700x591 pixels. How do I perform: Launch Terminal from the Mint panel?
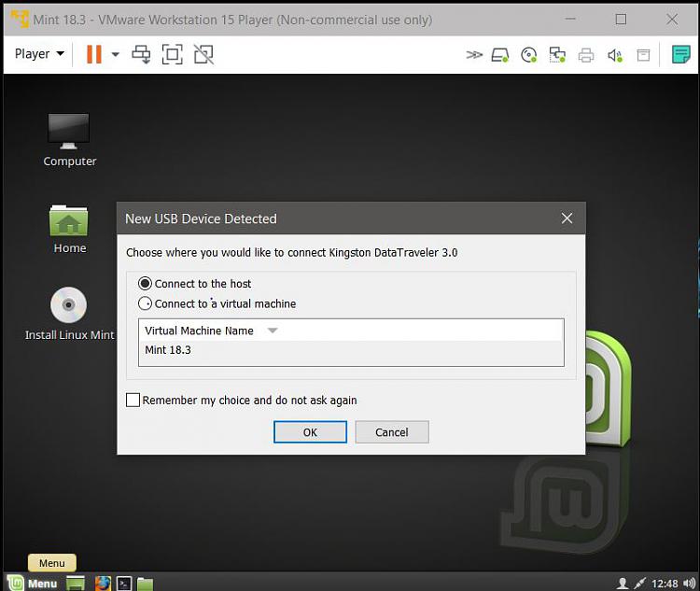pos(124,583)
